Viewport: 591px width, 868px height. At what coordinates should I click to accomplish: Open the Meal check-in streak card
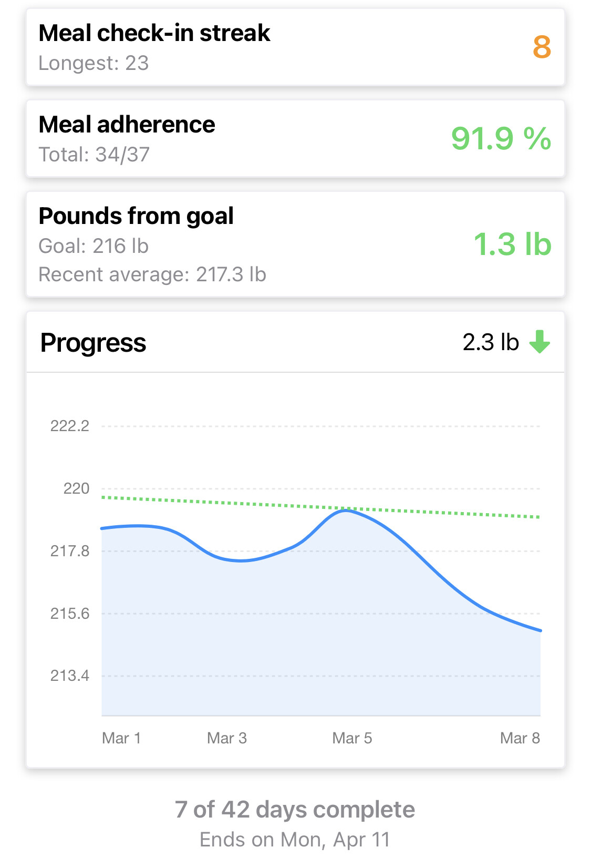click(x=295, y=47)
